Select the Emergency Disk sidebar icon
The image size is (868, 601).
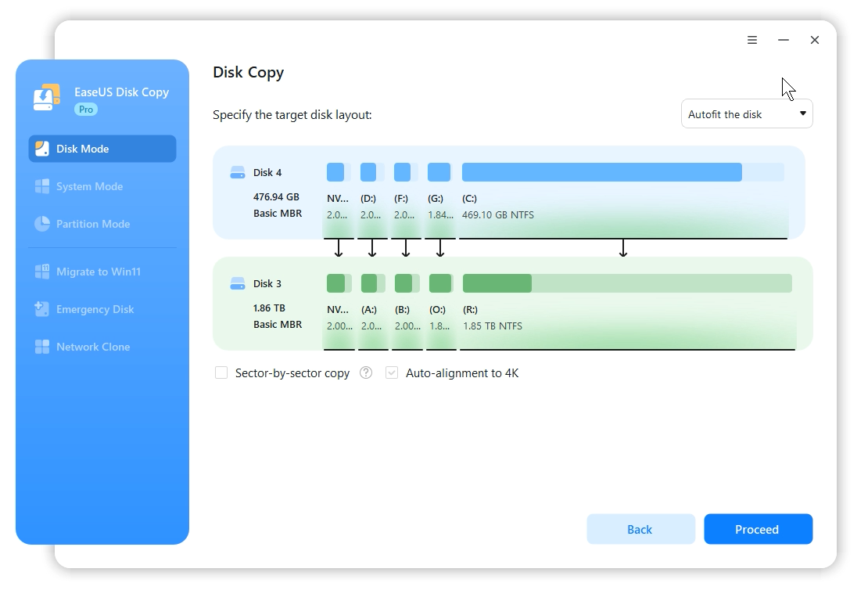(42, 309)
